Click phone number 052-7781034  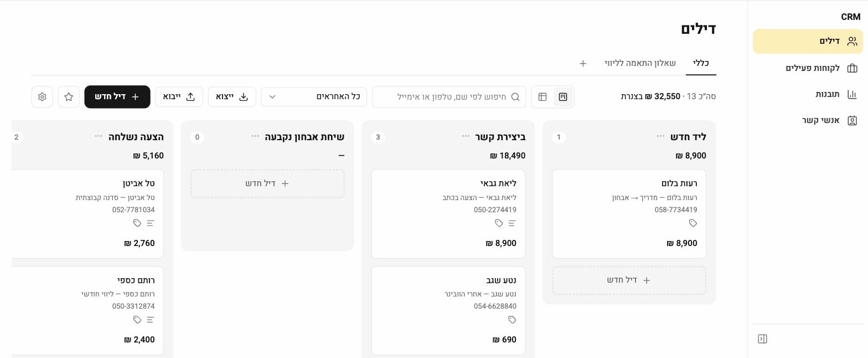[x=133, y=210]
